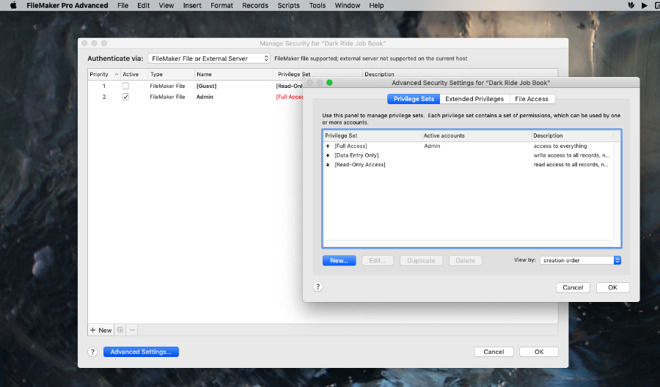Open help in Advanced Security Settings dialog

click(x=318, y=287)
